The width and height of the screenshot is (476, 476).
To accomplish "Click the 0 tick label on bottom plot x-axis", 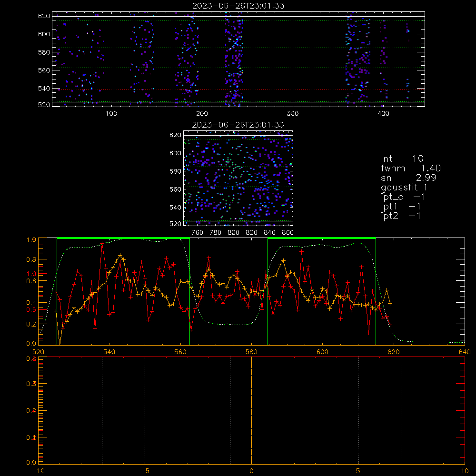I will pyautogui.click(x=251, y=471).
